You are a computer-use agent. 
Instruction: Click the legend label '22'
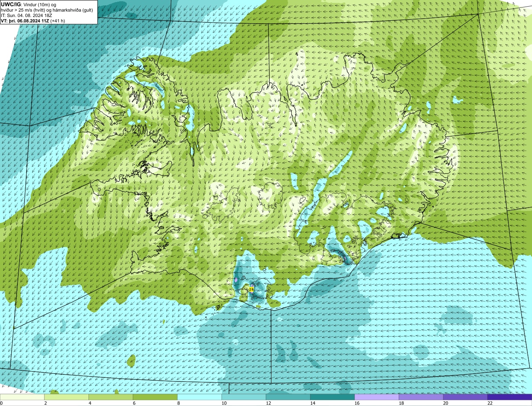pyautogui.click(x=490, y=403)
